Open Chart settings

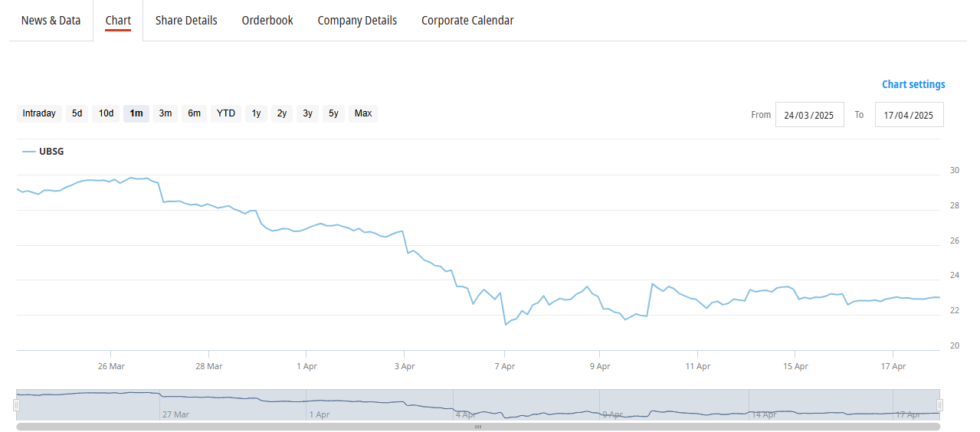point(913,85)
